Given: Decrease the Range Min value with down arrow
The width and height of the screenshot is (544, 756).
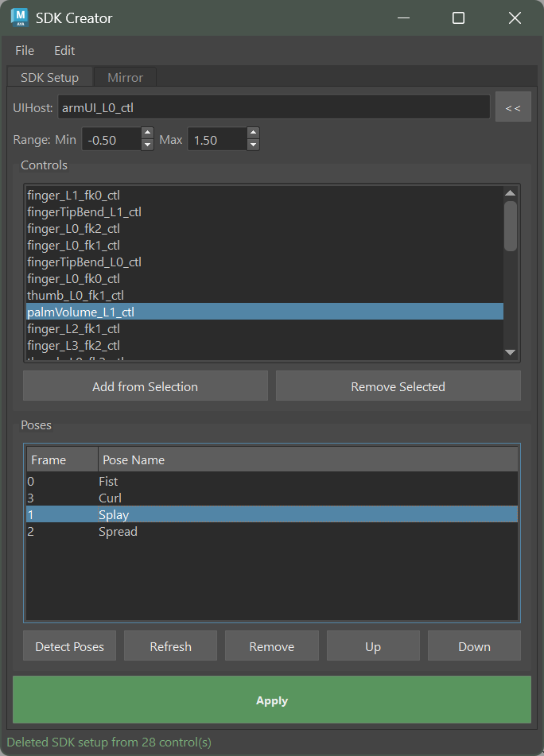Looking at the screenshot, I should [147, 145].
